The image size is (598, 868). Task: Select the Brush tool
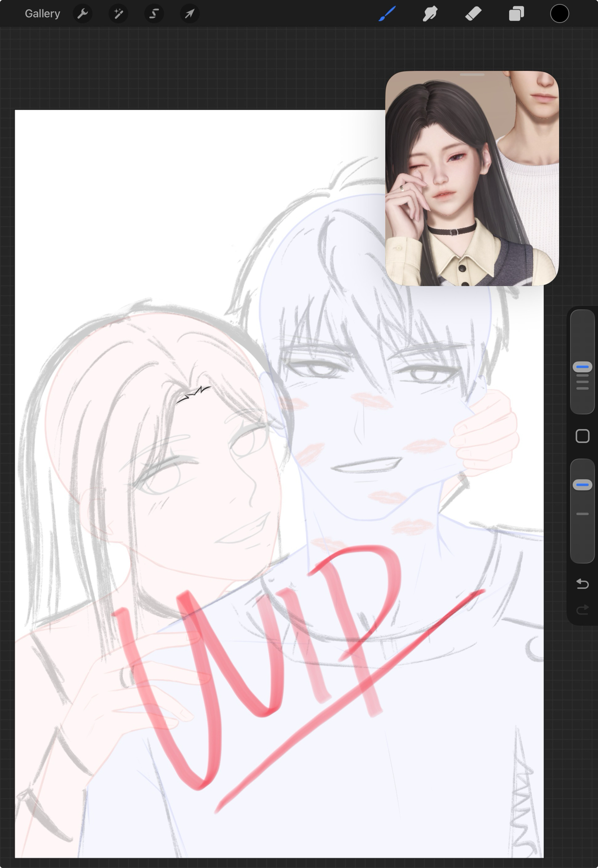click(387, 14)
